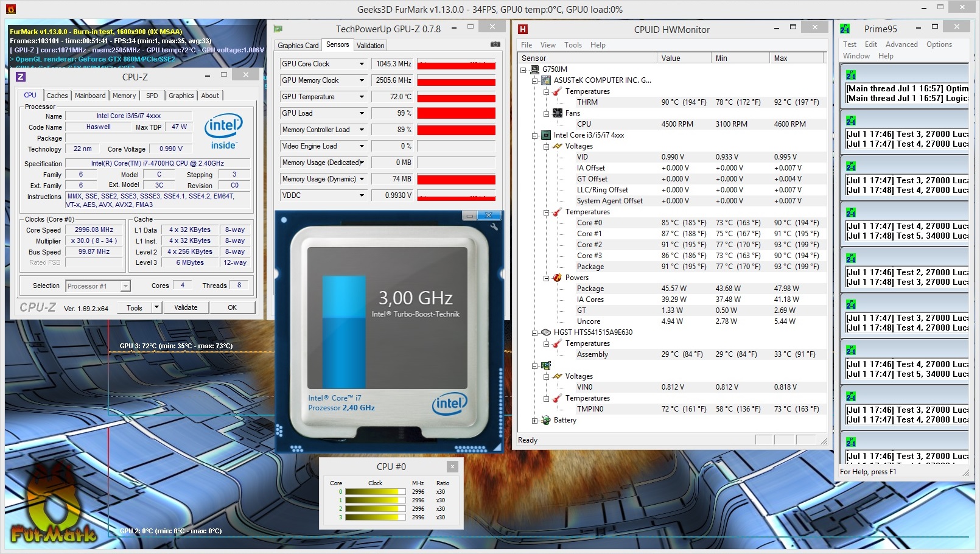Collapse the ASUSTeK COMPUTER node
This screenshot has height=554, width=980.
(535, 80)
